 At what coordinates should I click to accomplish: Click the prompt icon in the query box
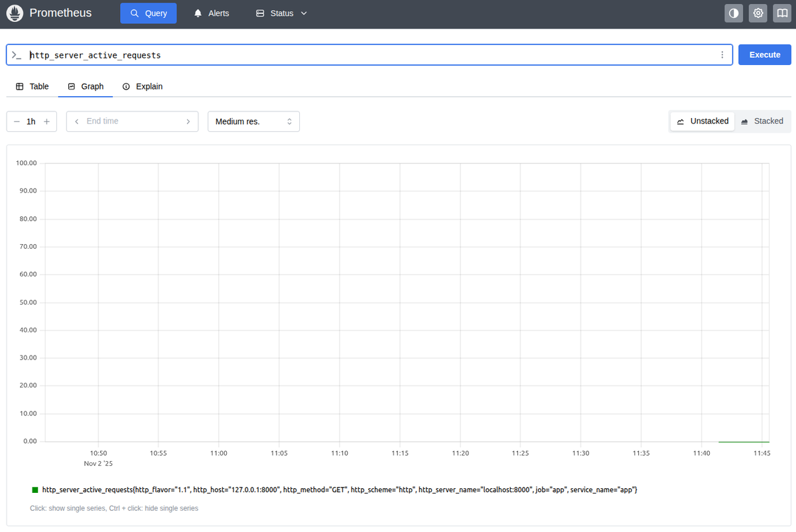click(x=17, y=55)
